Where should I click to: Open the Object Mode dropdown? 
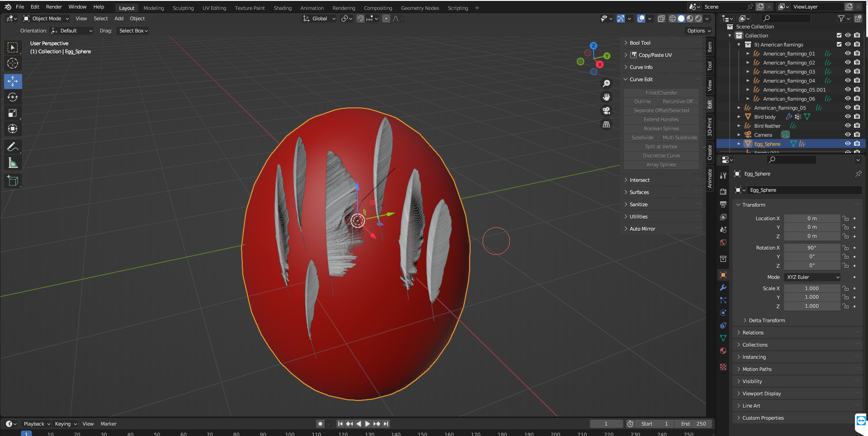tap(46, 19)
